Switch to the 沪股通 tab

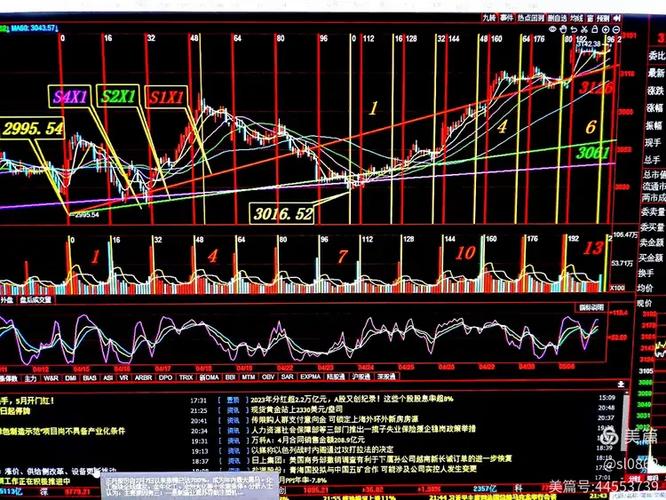(x=361, y=377)
